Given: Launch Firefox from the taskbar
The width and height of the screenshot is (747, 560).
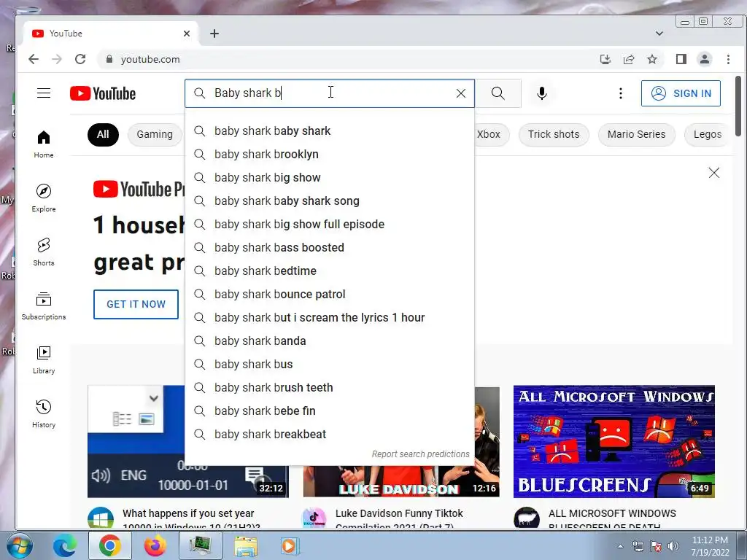Looking at the screenshot, I should (155, 546).
